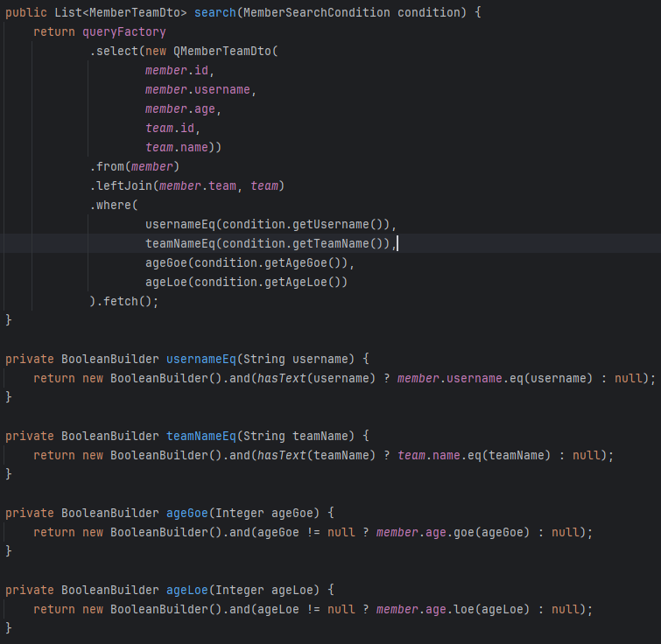Click closing brace of search method
Screen dimensions: 661x644
pos(9,320)
